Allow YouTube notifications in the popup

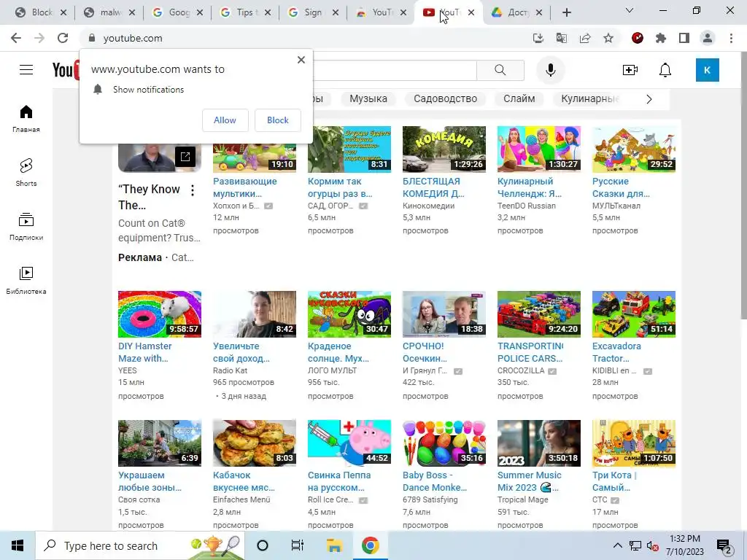(x=225, y=120)
